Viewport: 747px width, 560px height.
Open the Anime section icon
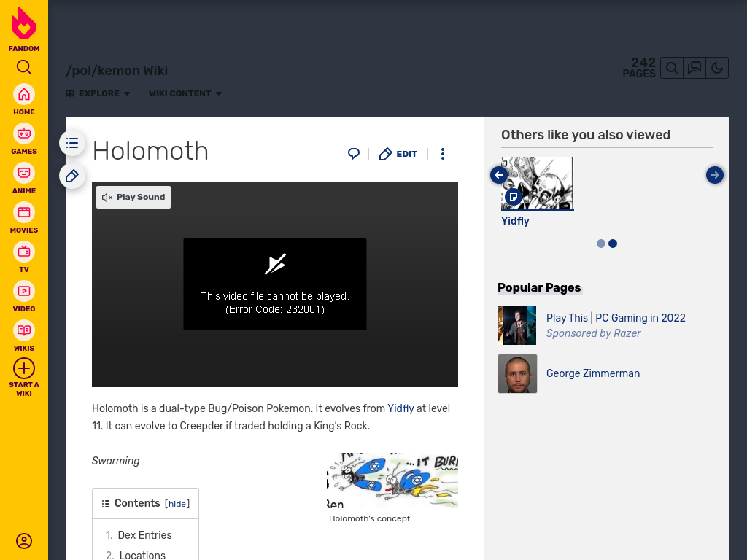24,174
